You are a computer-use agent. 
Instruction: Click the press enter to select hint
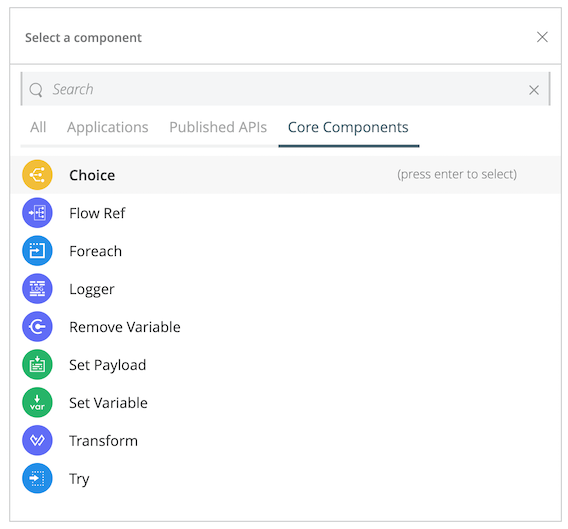pos(457,174)
